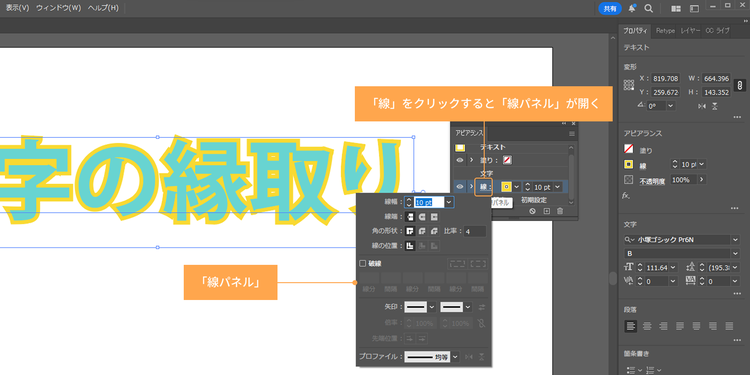750x375 pixels.
Task: Click the fill swatch in Appearance 塗り row
Action: click(507, 160)
